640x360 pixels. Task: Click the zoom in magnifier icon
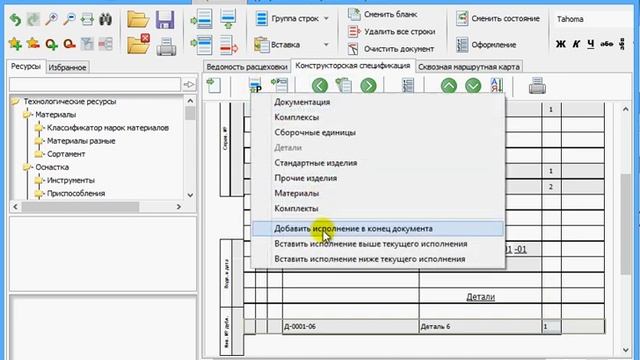point(51,19)
